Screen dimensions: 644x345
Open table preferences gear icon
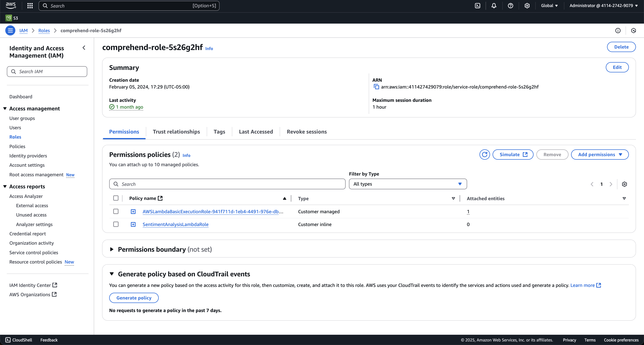coord(624,184)
